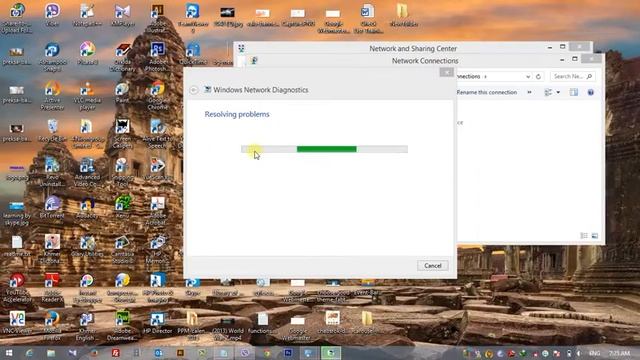Open the Glary Utilities desktop shortcut
This screenshot has width=640, height=360.
tap(87, 246)
